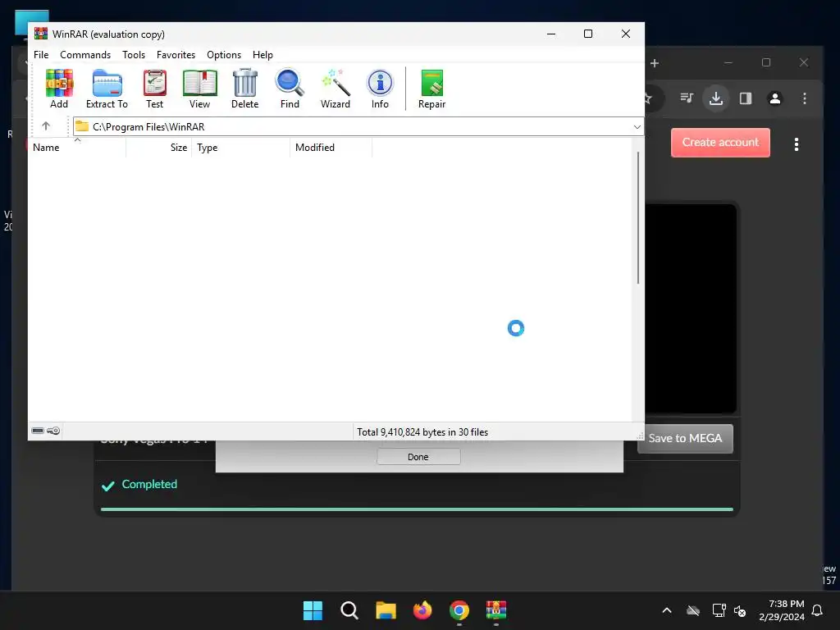This screenshot has height=630, width=840.
Task: Open Chrome's three-dot menu
Action: (x=804, y=98)
